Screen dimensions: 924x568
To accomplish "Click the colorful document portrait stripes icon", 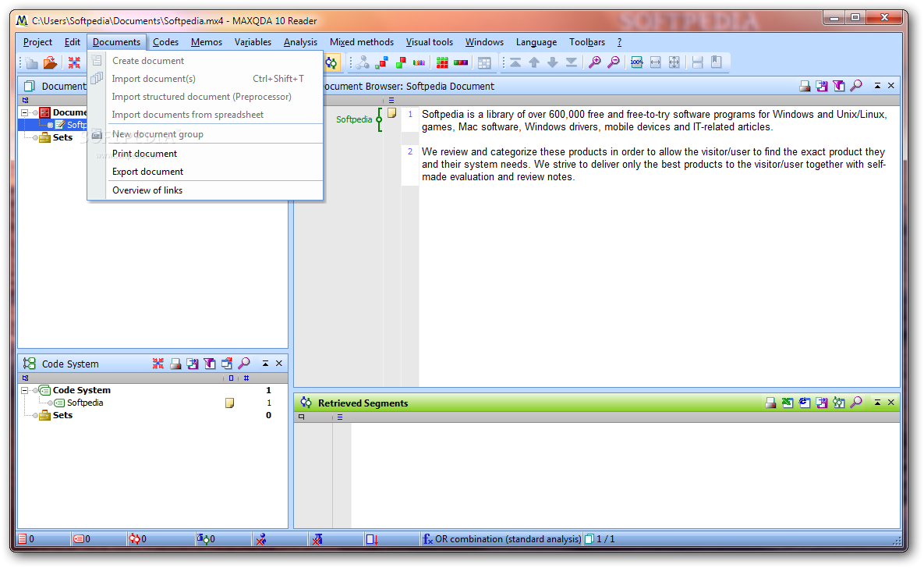I will [x=419, y=62].
